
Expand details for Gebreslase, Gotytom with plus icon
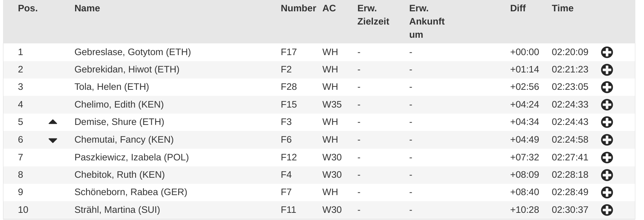point(607,52)
